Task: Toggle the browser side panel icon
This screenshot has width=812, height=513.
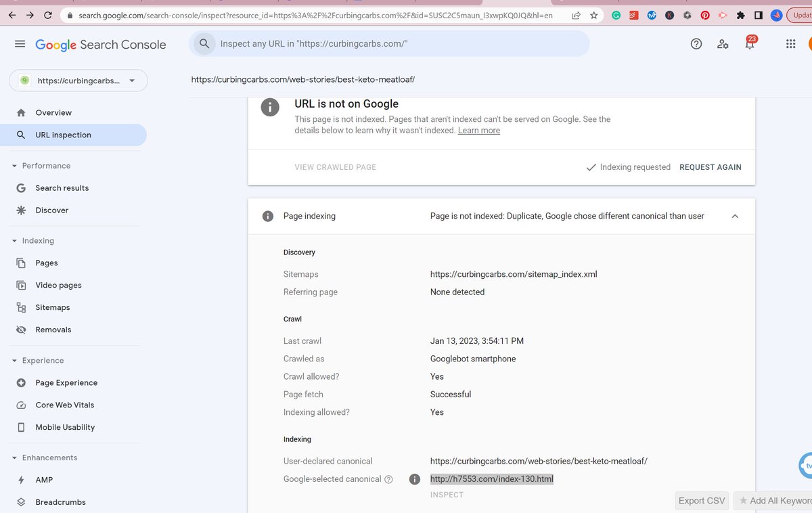Action: (x=759, y=15)
